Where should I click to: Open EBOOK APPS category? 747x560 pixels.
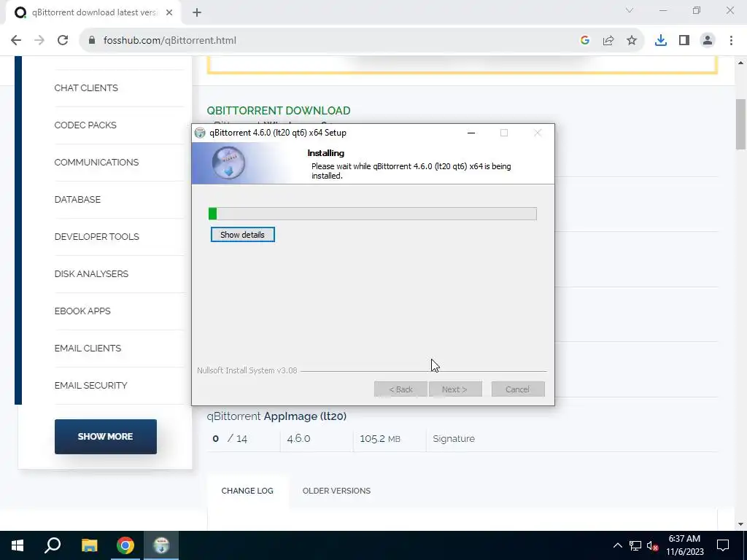82,311
